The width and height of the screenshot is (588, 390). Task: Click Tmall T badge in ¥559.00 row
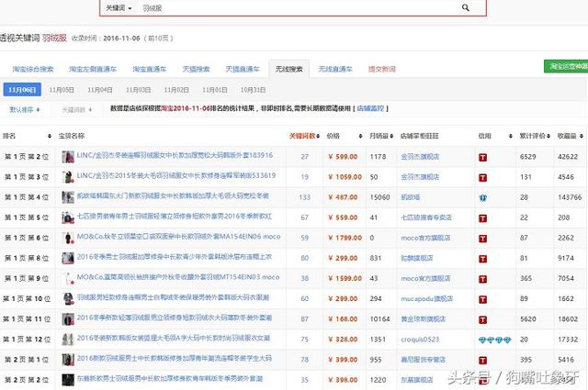pos(482,218)
